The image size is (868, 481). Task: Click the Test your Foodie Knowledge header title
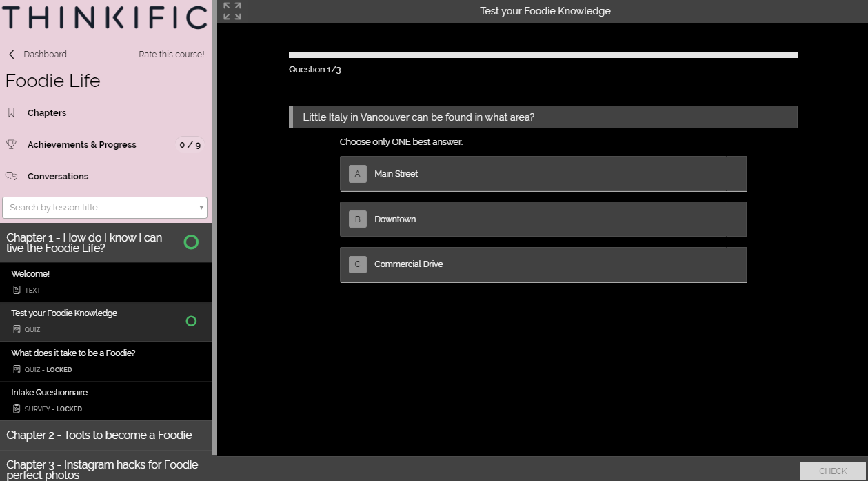click(x=545, y=11)
